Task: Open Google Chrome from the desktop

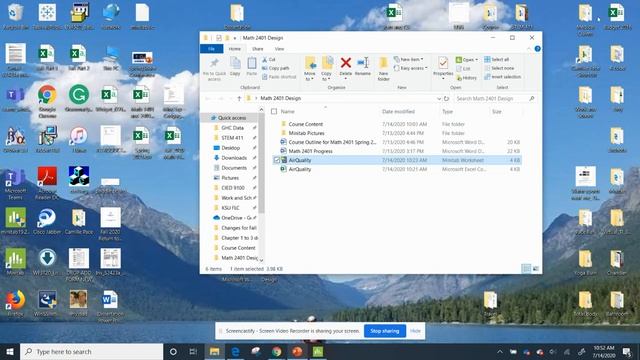Action: click(x=47, y=101)
